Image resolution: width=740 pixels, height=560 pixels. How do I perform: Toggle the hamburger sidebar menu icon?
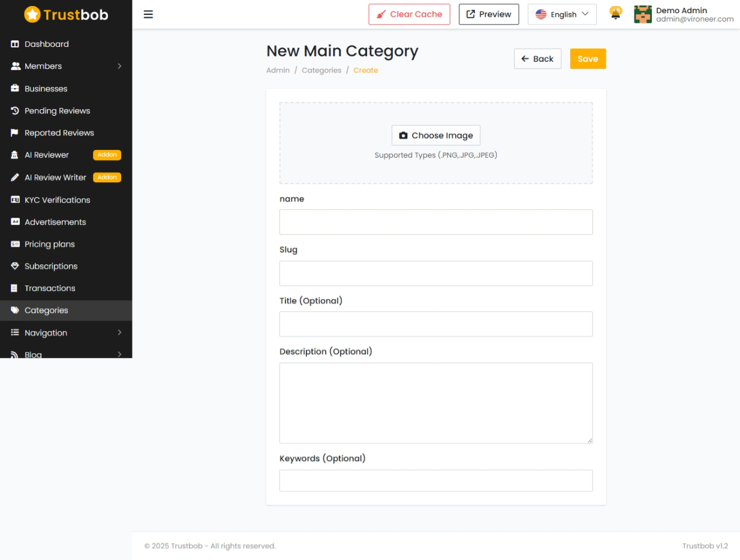148,14
